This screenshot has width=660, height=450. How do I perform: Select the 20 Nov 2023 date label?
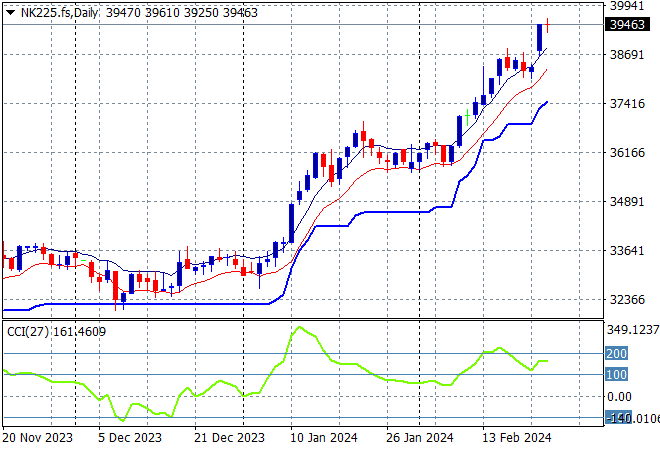(37, 438)
